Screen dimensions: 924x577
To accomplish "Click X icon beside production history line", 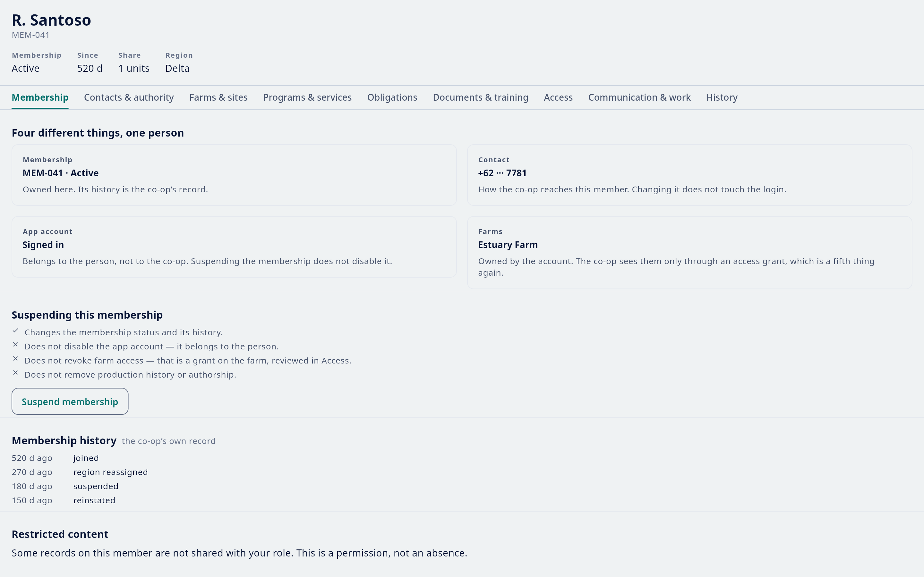I will [15, 373].
